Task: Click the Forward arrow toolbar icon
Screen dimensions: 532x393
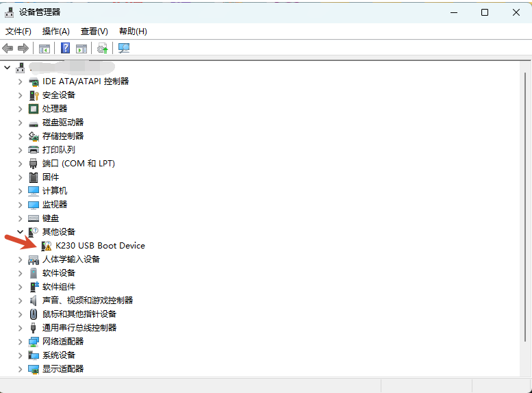Action: pyautogui.click(x=23, y=48)
